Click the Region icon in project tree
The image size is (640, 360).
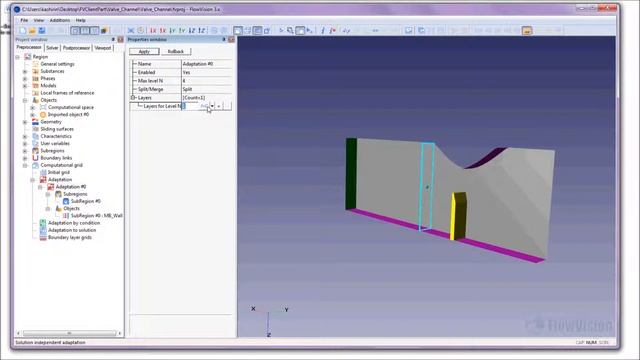tap(28, 57)
